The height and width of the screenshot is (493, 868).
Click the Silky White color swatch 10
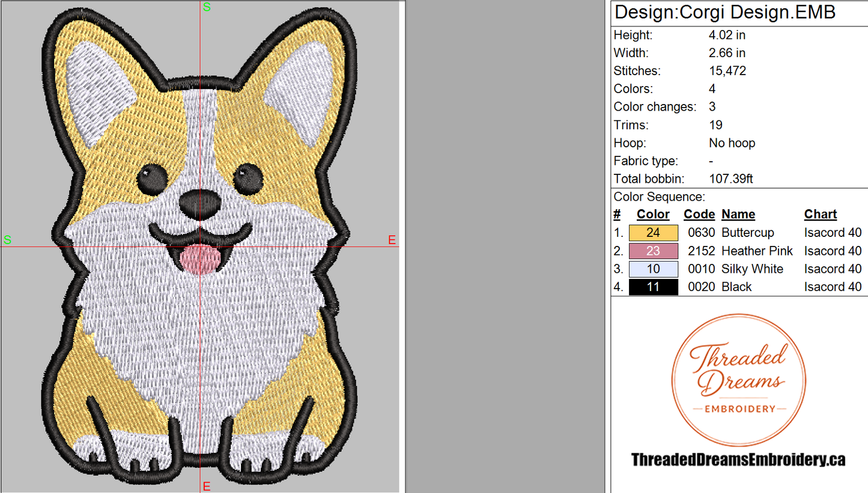click(654, 269)
